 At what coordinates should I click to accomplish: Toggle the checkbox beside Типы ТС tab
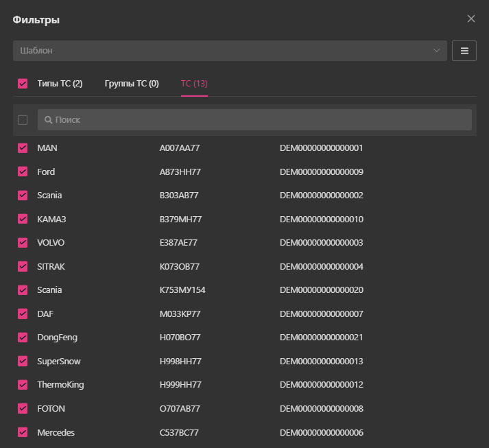[23, 84]
